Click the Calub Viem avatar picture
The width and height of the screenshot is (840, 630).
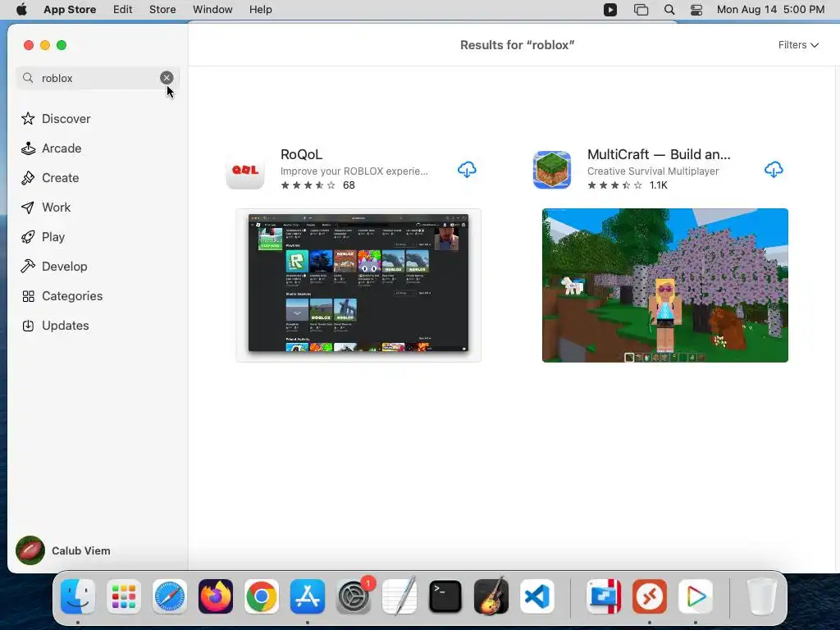30,550
